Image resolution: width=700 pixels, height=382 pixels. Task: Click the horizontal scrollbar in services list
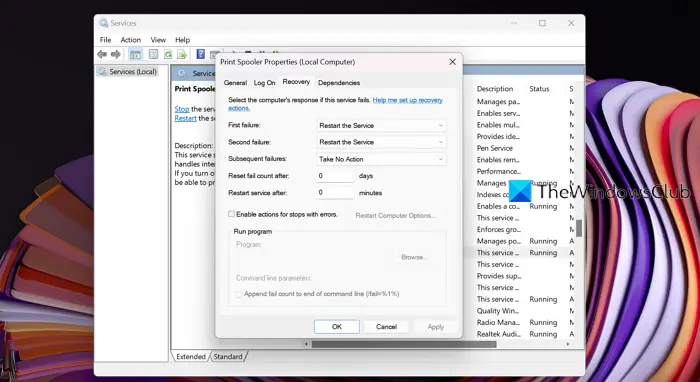(x=404, y=344)
